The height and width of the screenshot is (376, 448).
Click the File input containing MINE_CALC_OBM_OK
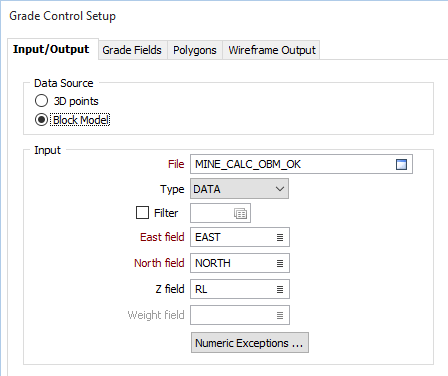(301, 164)
